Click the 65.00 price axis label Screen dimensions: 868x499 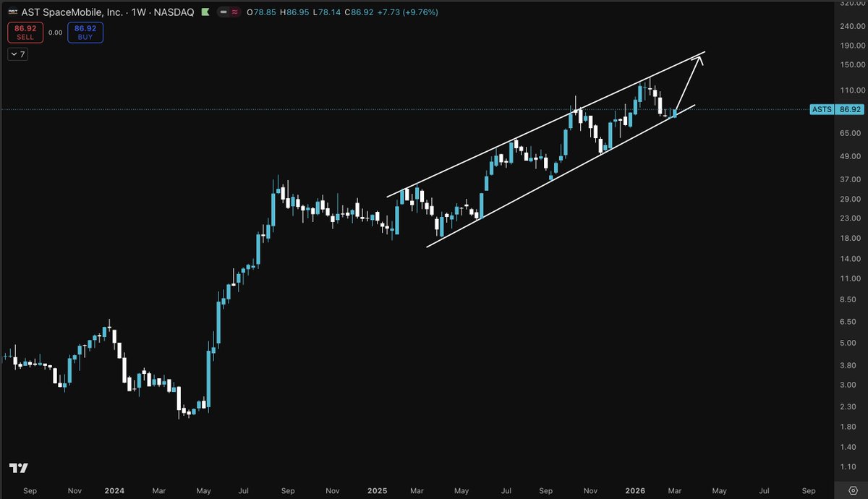click(851, 134)
